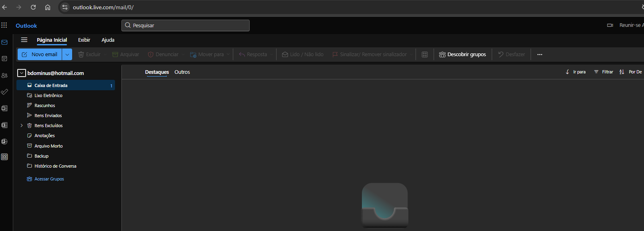Open the Calendar icon in left sidebar

click(x=4, y=59)
